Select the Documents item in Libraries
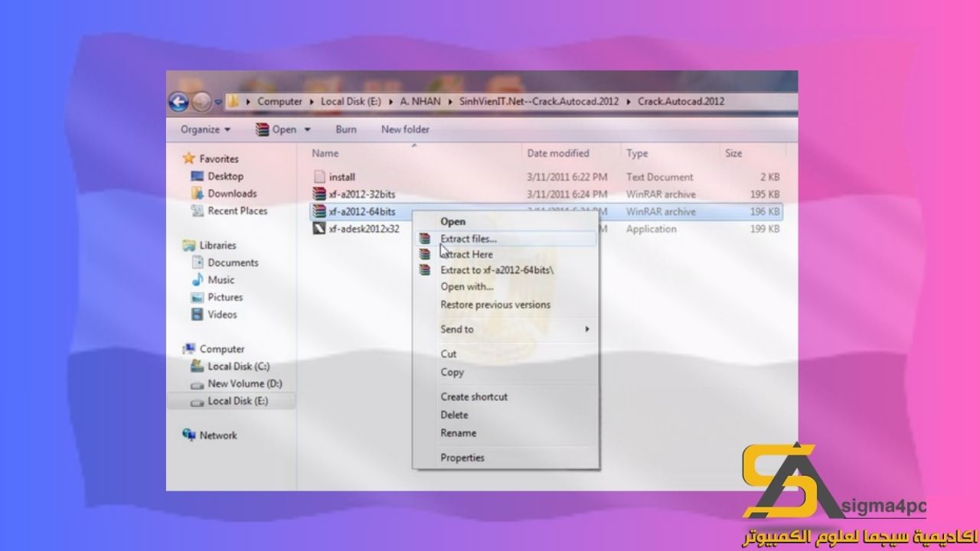 (233, 262)
